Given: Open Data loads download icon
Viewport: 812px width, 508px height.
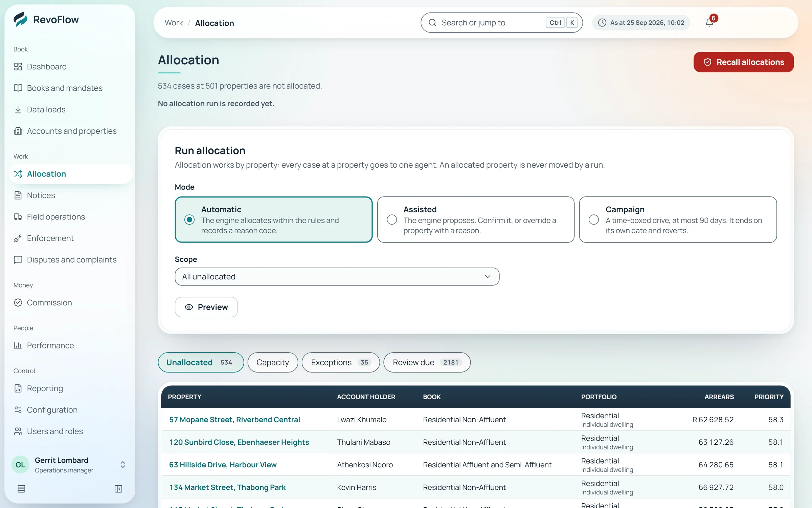Looking at the screenshot, I should (x=18, y=109).
